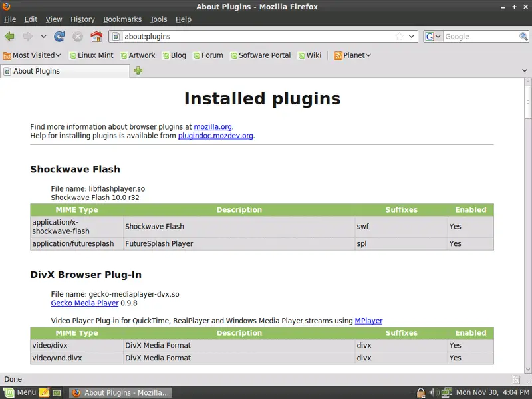Open the Help menu
This screenshot has width=532, height=399.
tap(184, 19)
